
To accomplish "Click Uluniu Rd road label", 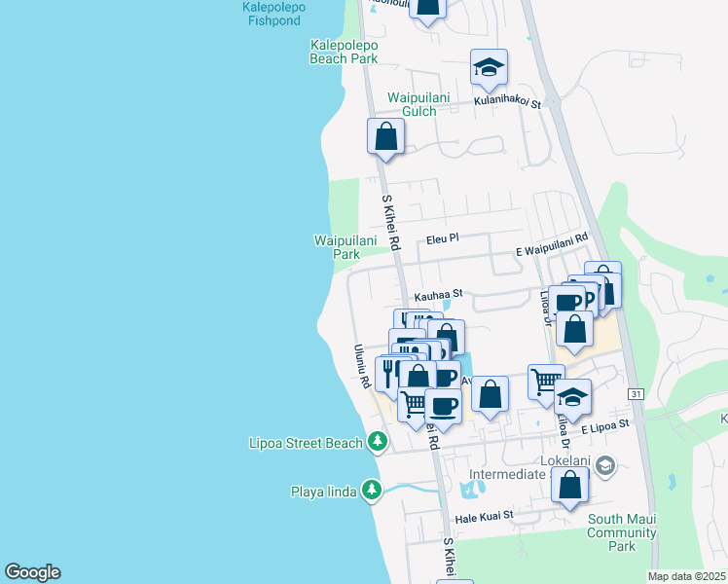I will pos(363,366).
